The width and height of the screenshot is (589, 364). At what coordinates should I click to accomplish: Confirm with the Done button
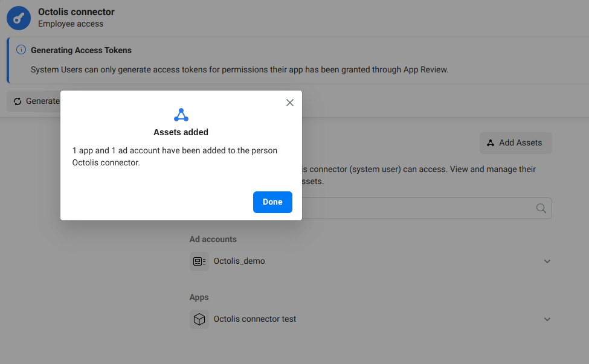[272, 202]
